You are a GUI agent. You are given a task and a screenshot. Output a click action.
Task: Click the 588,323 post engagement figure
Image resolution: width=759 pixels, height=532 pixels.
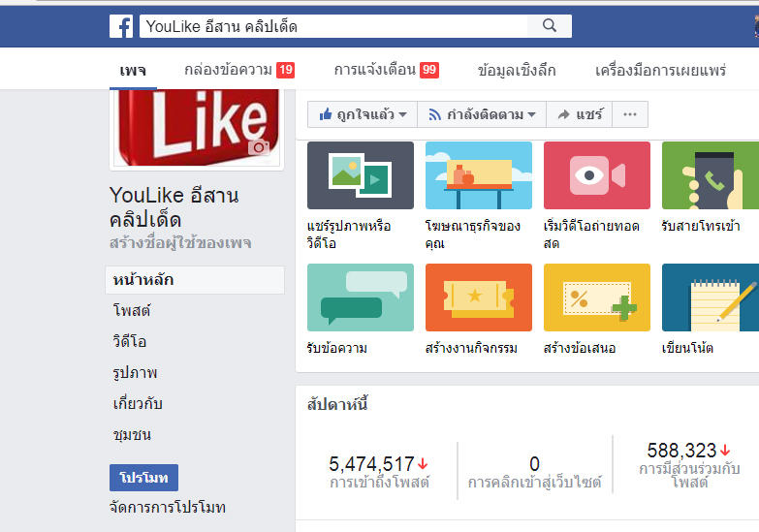tap(681, 451)
